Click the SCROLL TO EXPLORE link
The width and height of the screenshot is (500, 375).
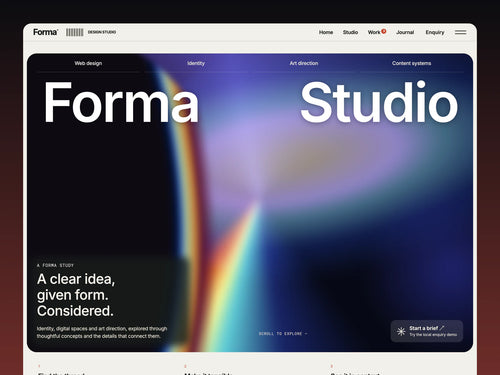tap(283, 334)
